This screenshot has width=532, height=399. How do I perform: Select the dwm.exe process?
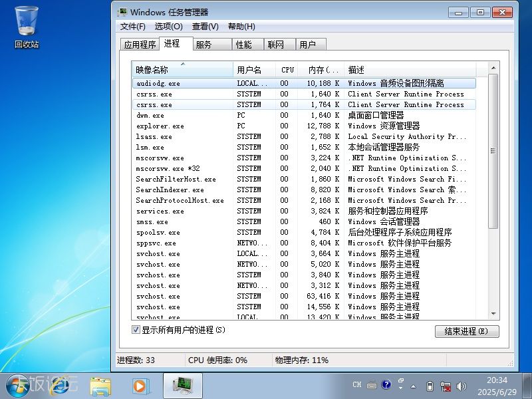304,115
